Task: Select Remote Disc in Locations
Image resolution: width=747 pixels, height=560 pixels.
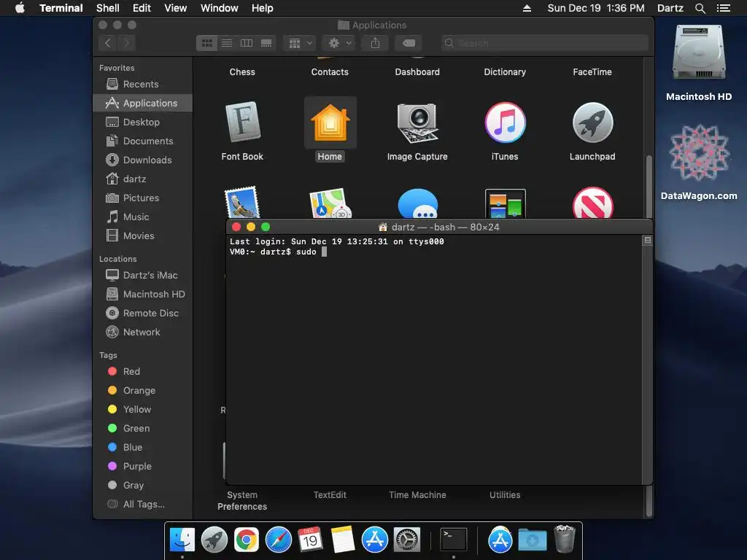Action: 142,314
